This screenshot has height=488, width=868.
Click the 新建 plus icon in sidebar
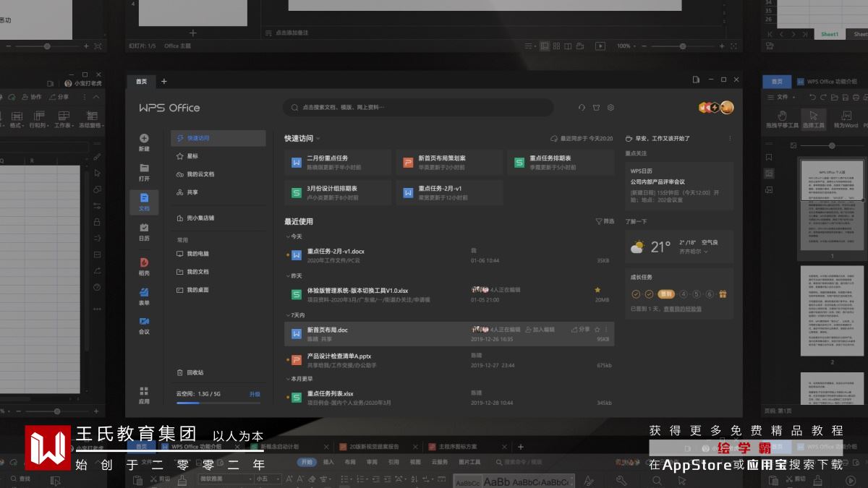click(x=144, y=138)
